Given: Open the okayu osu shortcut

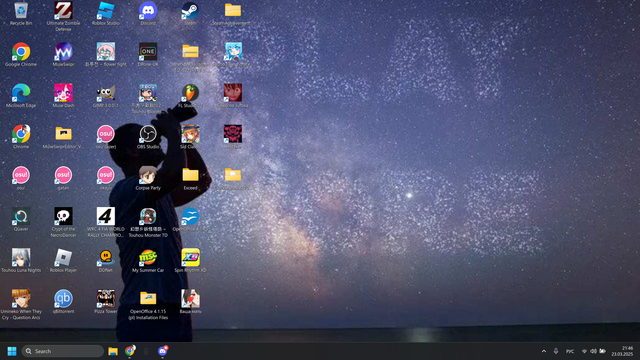Looking at the screenshot, I should (106, 178).
